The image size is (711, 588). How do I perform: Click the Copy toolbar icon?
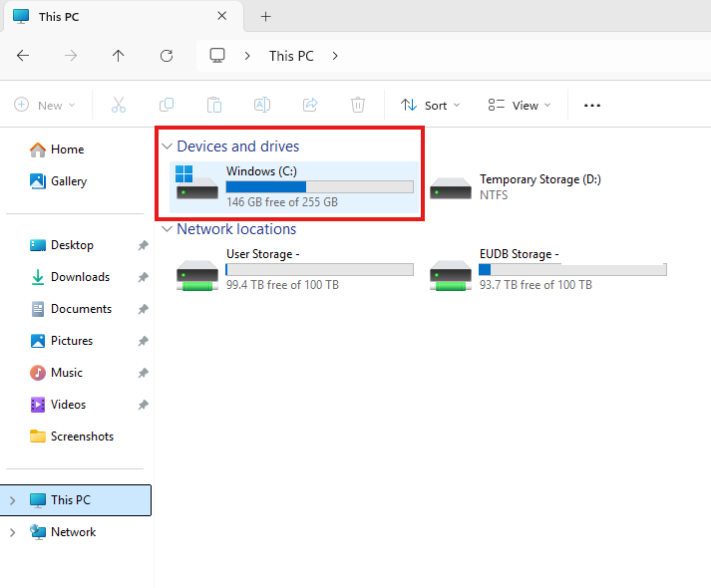tap(167, 105)
